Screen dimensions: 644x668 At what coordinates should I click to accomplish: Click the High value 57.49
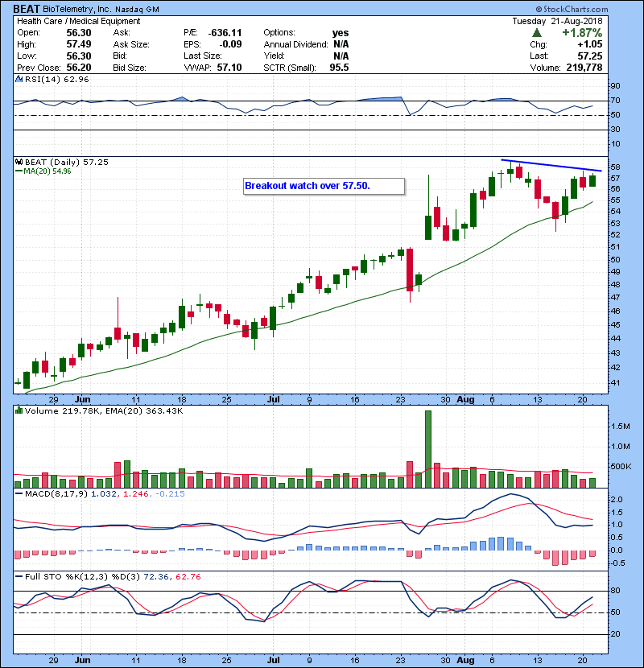(79, 44)
